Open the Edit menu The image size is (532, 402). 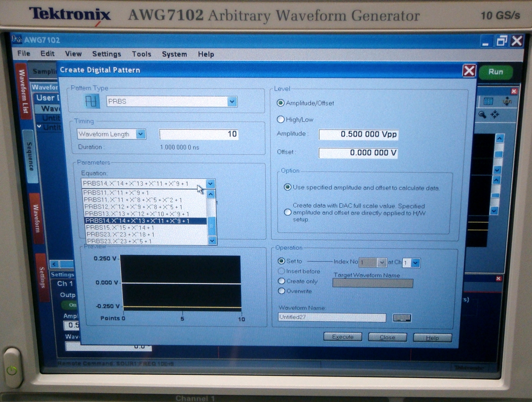coord(47,54)
